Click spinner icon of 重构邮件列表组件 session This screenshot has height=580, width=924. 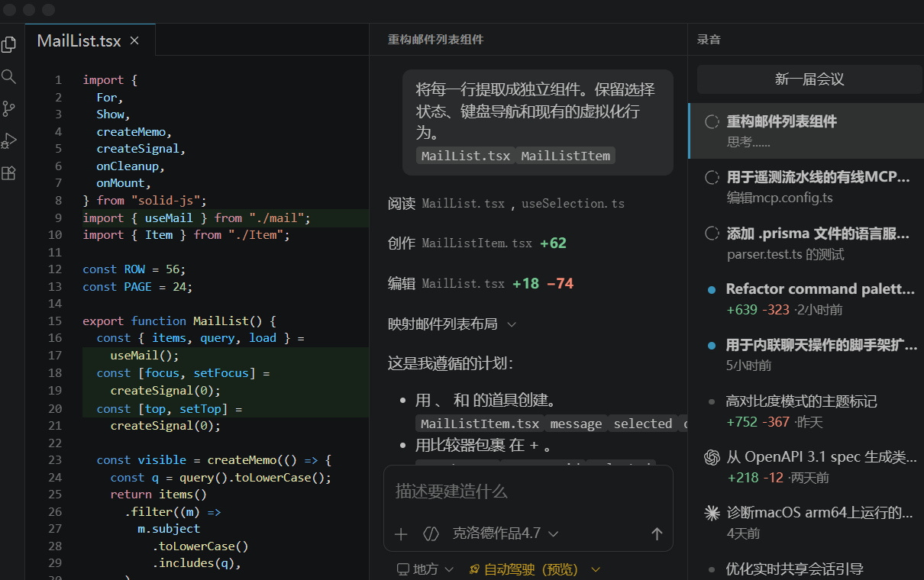coord(712,122)
